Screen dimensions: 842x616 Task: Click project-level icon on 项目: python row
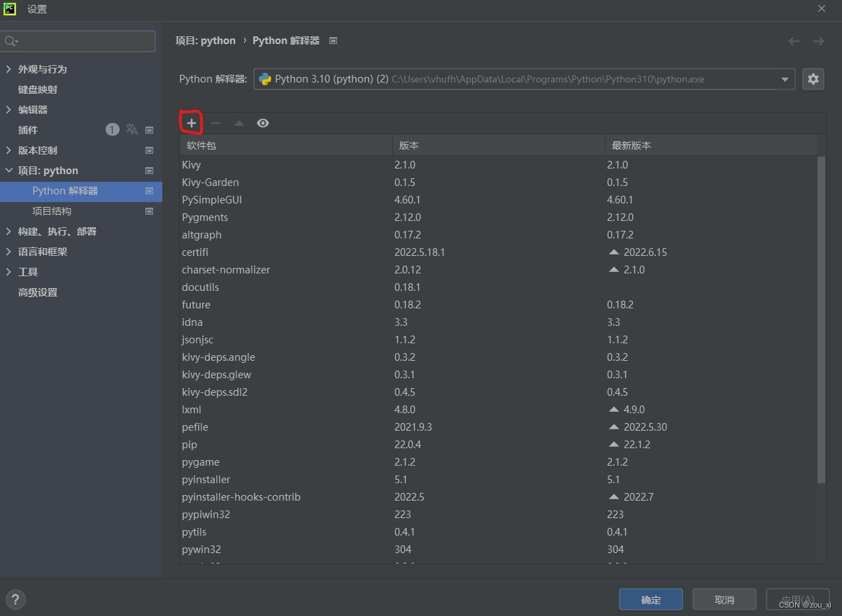coord(149,171)
